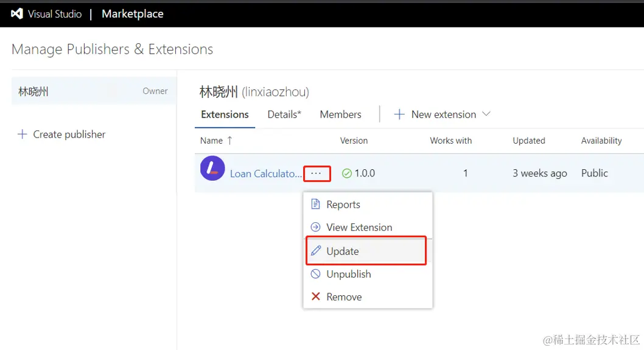The height and width of the screenshot is (350, 644).
Task: Click the Updated column header
Action: click(528, 141)
